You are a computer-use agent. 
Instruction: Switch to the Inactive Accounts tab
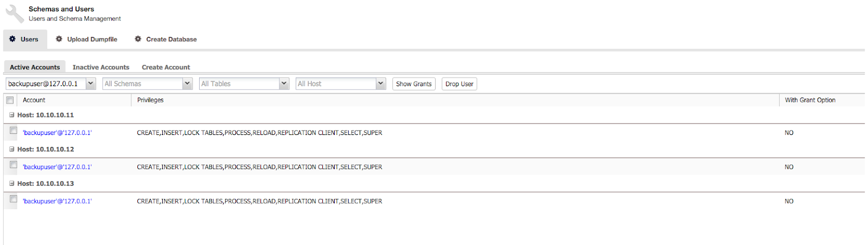(101, 67)
